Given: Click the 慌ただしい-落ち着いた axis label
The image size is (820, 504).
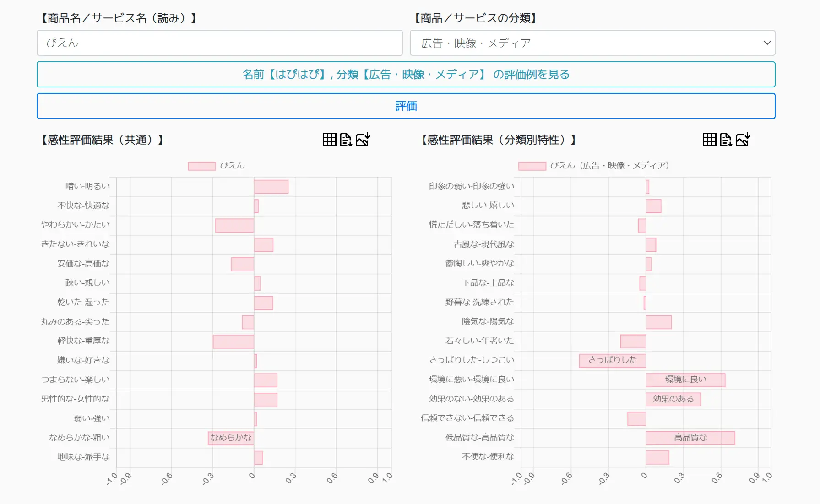Looking at the screenshot, I should click(471, 225).
